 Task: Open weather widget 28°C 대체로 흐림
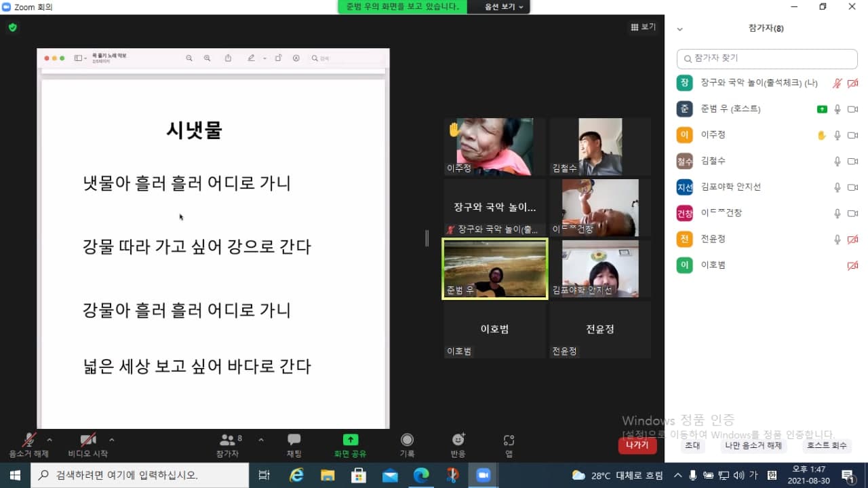click(617, 475)
